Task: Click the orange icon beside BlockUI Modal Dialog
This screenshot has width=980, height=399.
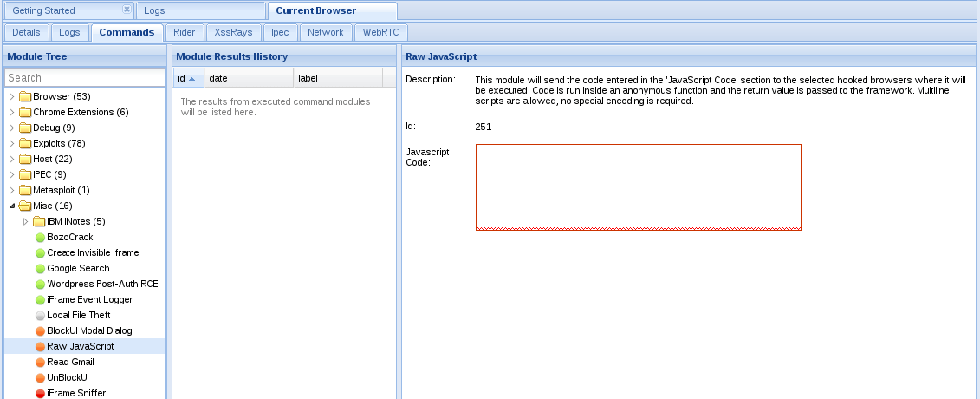Action: click(x=40, y=331)
